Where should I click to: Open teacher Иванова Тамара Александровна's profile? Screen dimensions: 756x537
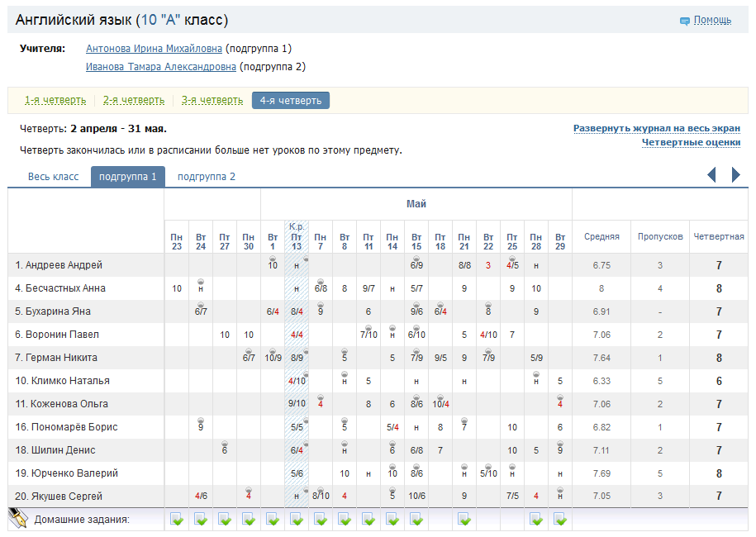(x=161, y=67)
